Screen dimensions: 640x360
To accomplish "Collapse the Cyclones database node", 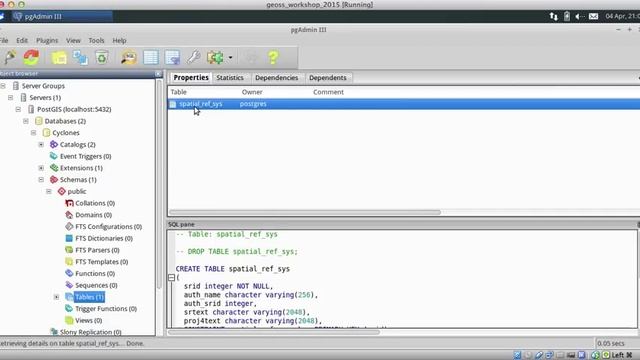I will click(34, 133).
